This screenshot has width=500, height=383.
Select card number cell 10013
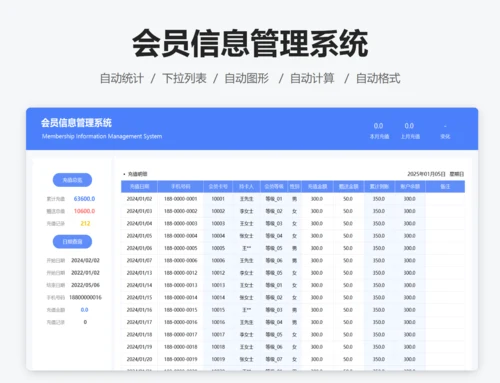coord(218,285)
